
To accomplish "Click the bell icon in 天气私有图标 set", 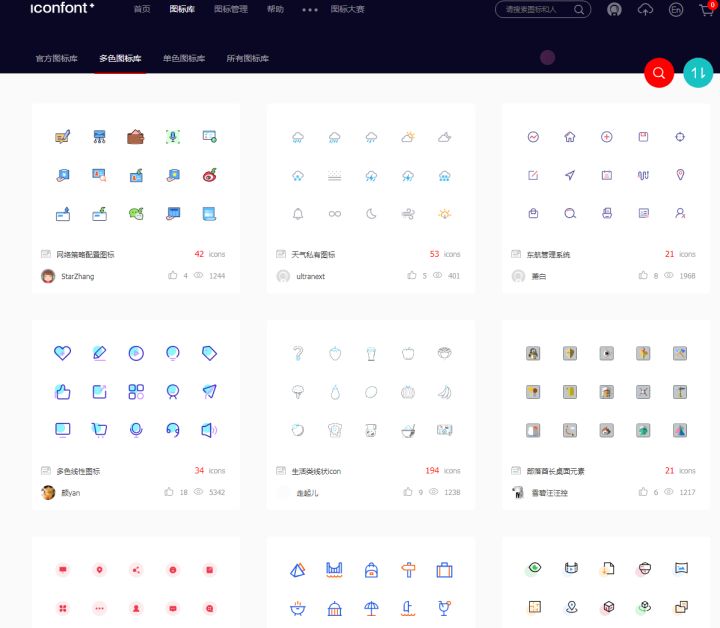I will (x=297, y=213).
